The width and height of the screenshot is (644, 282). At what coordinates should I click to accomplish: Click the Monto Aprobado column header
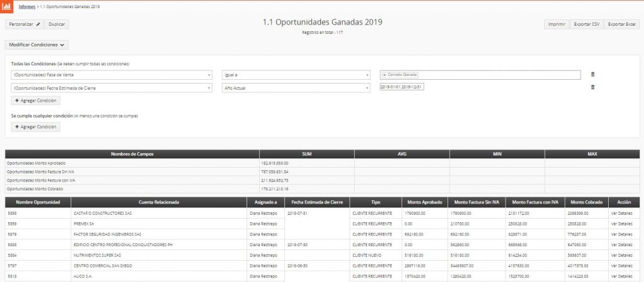tap(423, 202)
